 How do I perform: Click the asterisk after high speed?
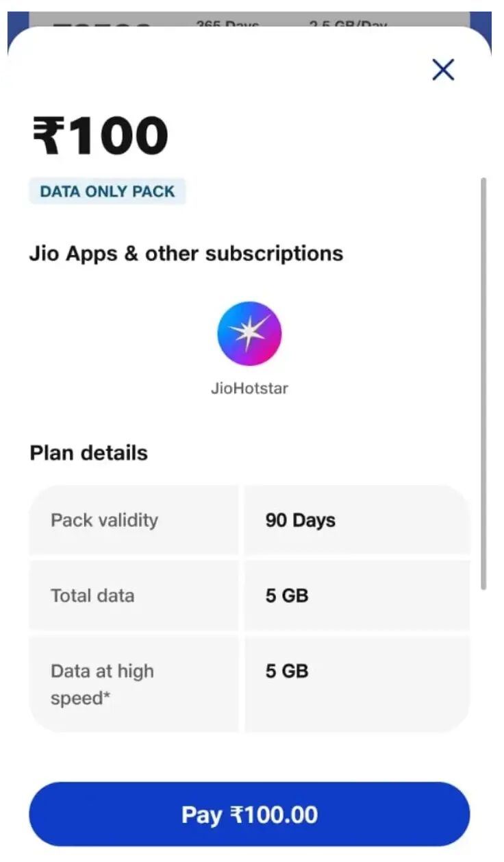click(x=106, y=698)
